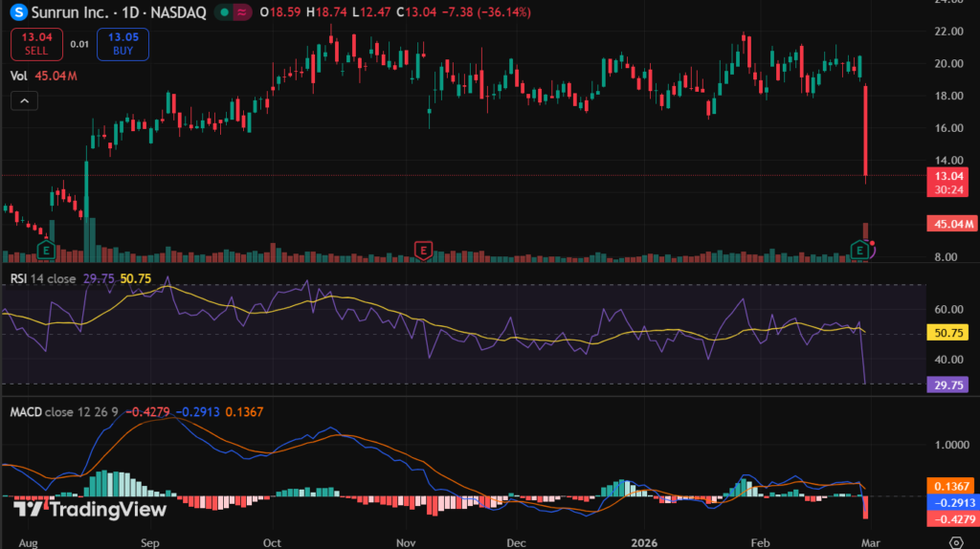Screen dimensions: 980x549
Task: Click the BUY 13.05 button
Action: (122, 44)
